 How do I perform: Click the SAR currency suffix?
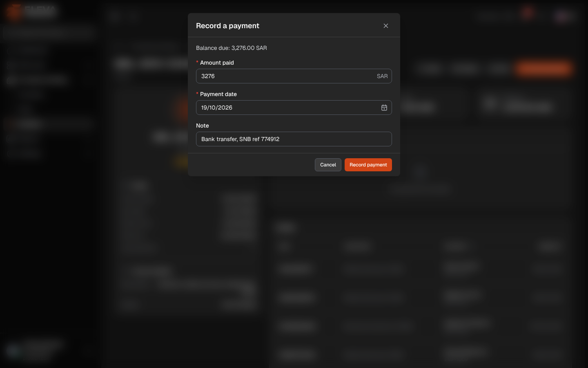pos(382,76)
